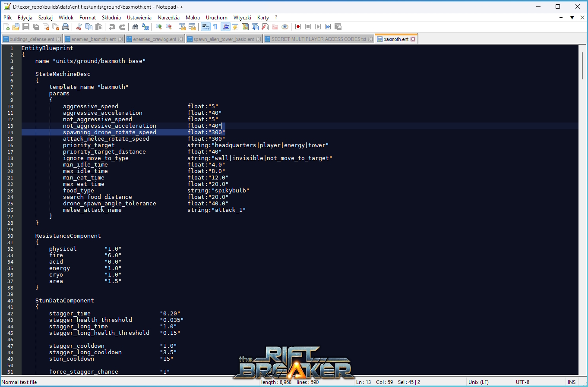Click the Paste toolbar icon
The height and width of the screenshot is (387, 588).
coord(98,27)
